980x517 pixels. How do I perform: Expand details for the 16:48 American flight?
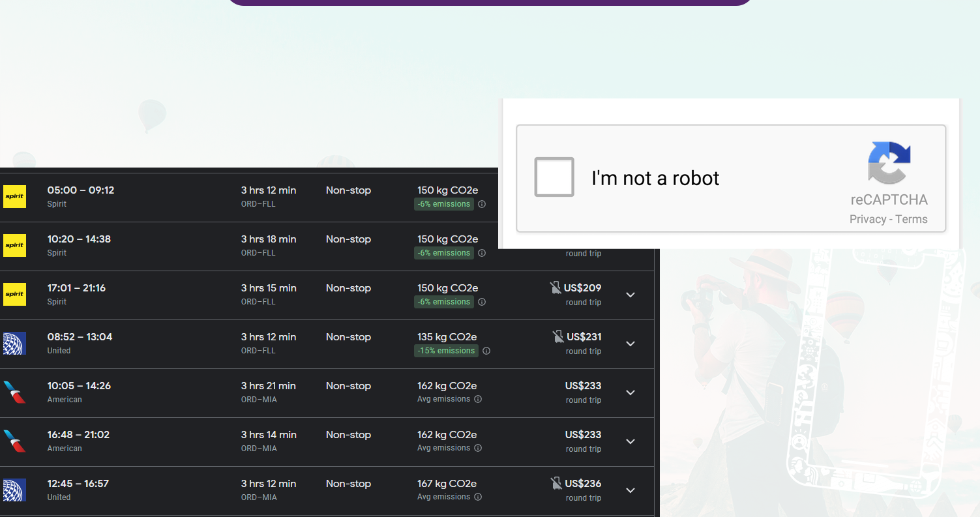(630, 441)
